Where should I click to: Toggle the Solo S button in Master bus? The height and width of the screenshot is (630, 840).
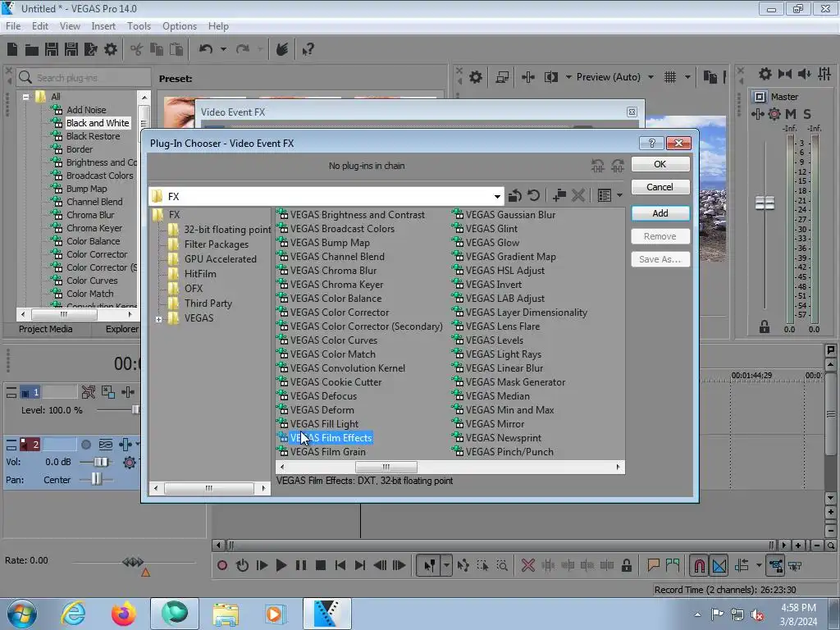(807, 114)
